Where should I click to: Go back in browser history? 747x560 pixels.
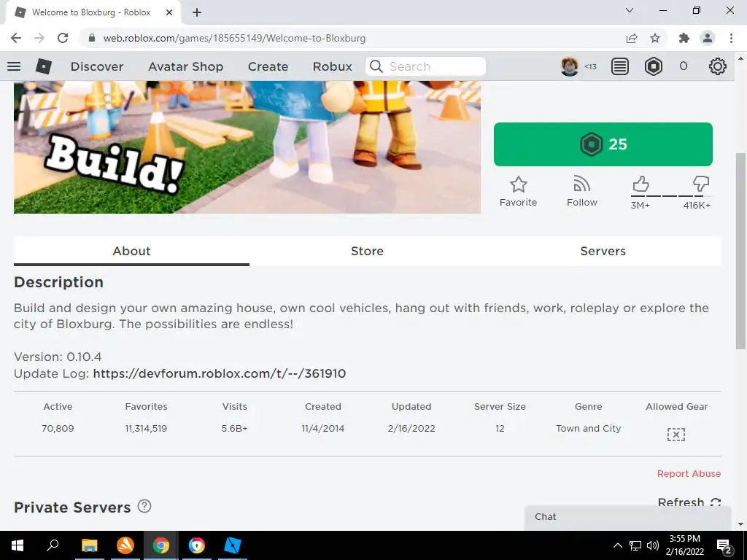[x=16, y=38]
